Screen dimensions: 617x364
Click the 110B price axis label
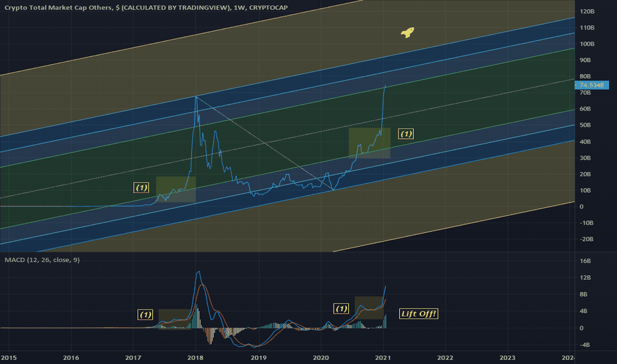pos(587,28)
